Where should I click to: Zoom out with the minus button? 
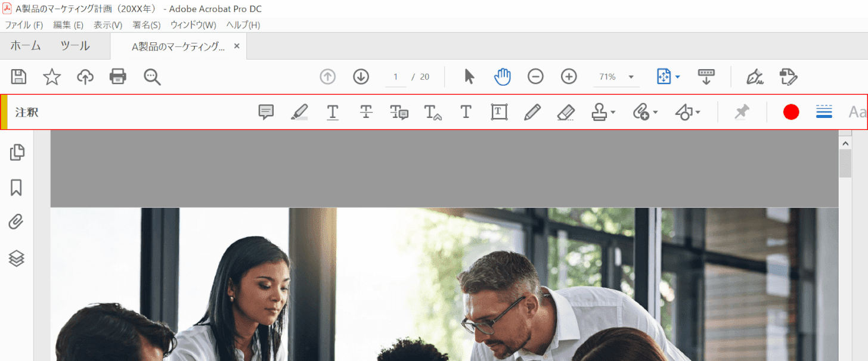(535, 77)
